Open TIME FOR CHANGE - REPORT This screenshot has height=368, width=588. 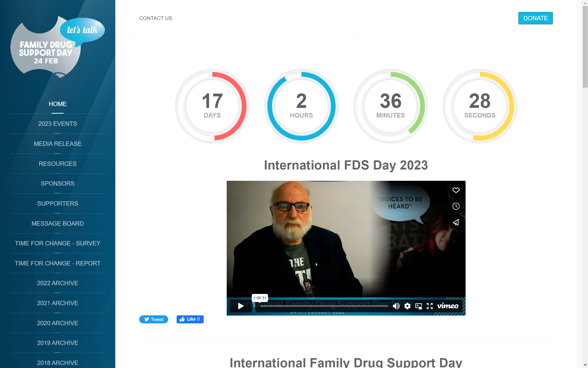tap(58, 263)
